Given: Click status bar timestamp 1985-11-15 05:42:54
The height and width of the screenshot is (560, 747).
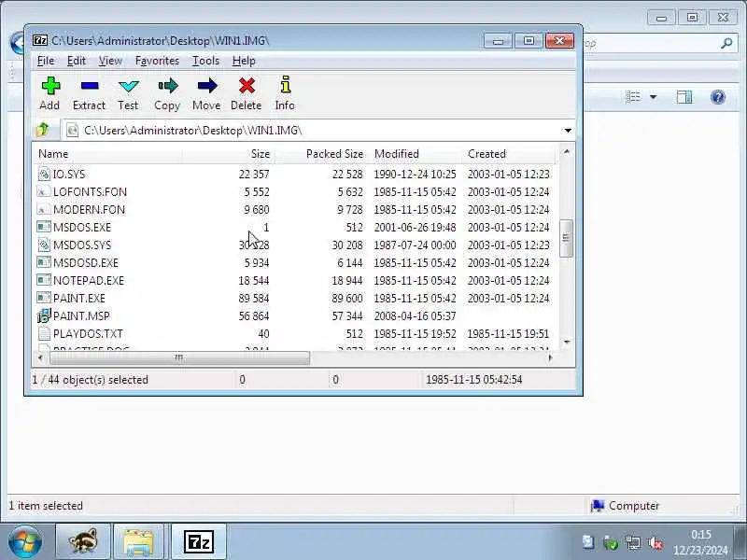Looking at the screenshot, I should 474,380.
